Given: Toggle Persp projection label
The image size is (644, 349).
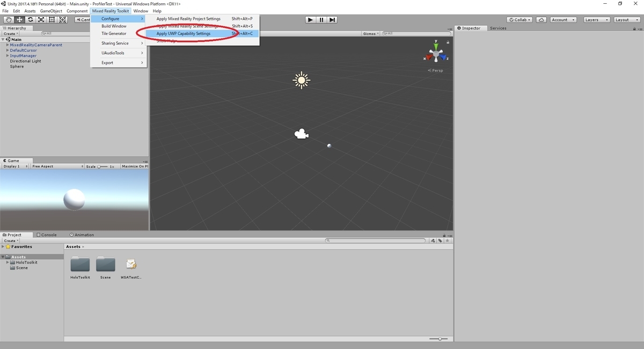Looking at the screenshot, I should [436, 70].
